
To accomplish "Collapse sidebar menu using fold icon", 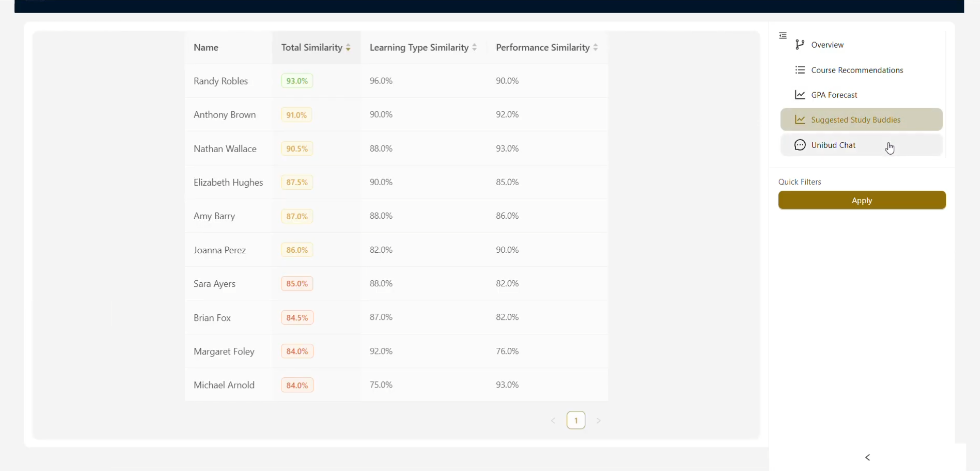I will (x=783, y=36).
